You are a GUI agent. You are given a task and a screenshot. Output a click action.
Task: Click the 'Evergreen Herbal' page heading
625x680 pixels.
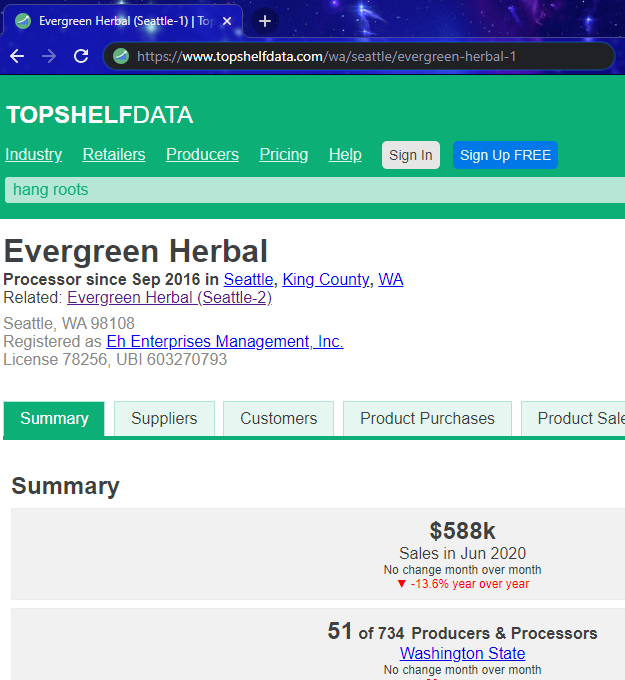pyautogui.click(x=136, y=252)
